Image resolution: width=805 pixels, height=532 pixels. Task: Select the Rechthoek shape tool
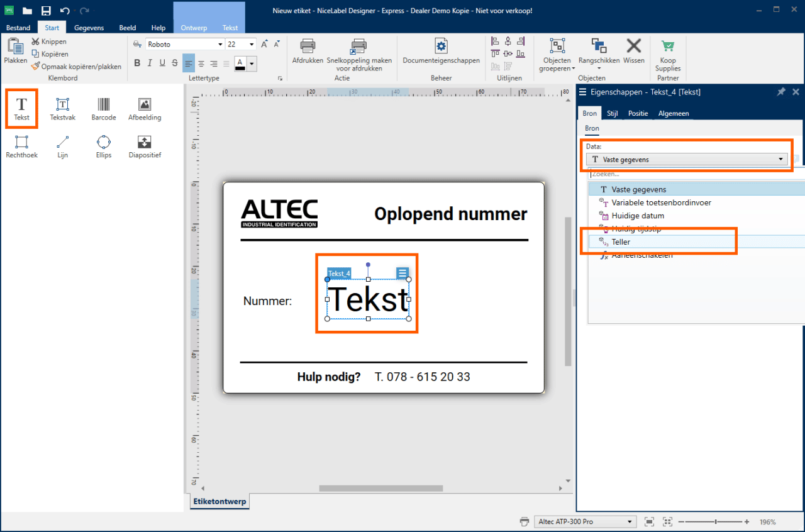pyautogui.click(x=21, y=147)
